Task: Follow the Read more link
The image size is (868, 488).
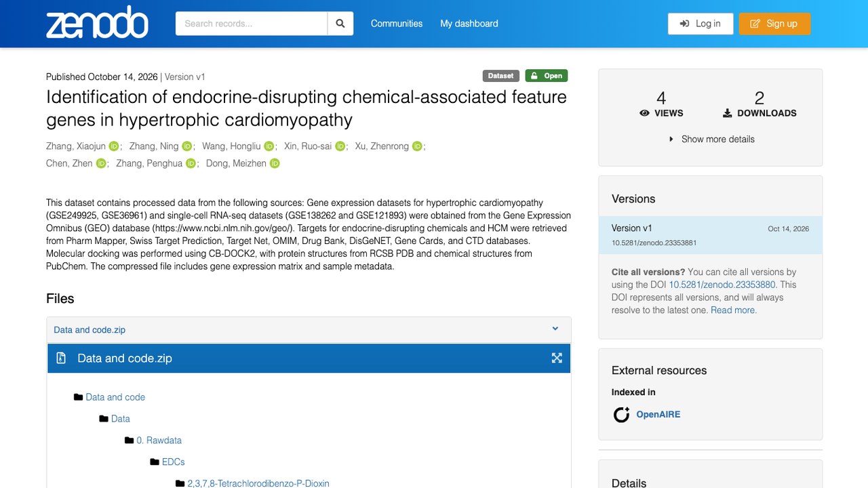Action: pos(734,310)
